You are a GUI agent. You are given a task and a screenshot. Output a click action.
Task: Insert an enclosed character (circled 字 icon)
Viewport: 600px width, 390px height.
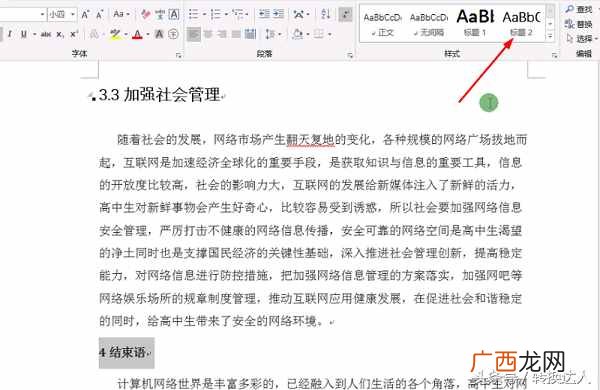coord(173,34)
